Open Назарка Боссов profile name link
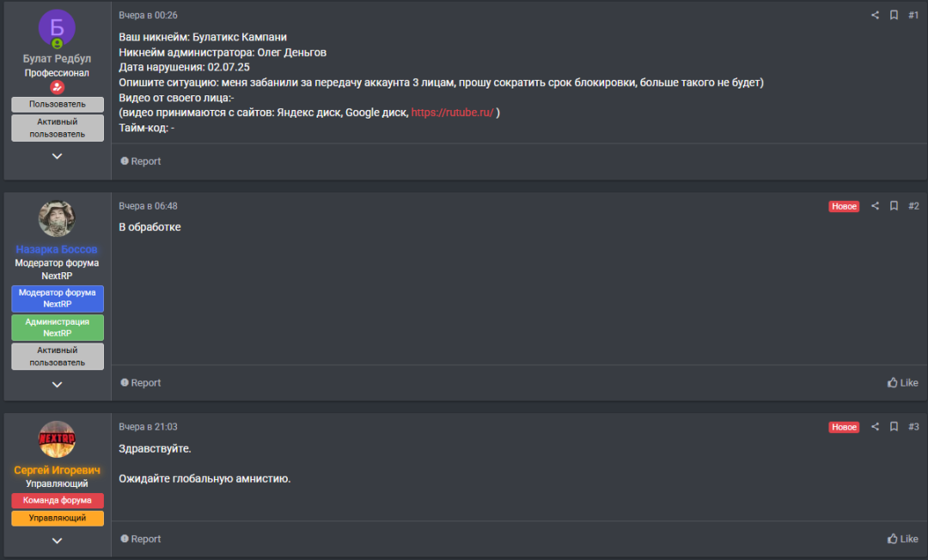 click(57, 249)
